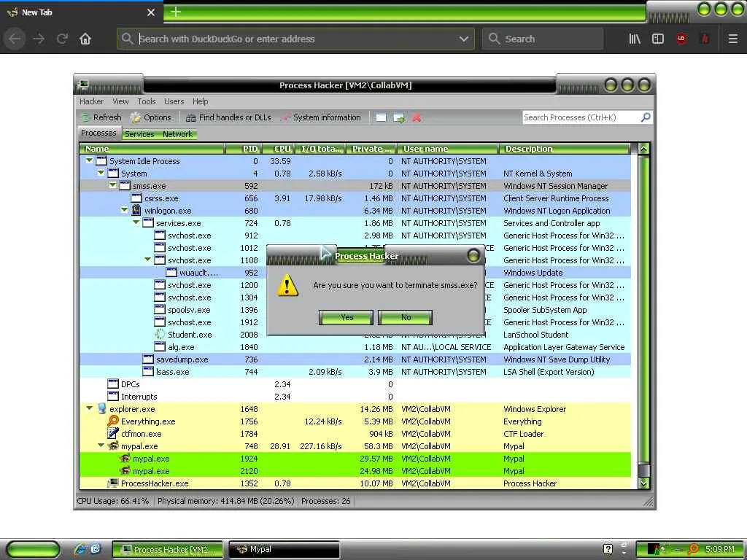This screenshot has width=747, height=560.
Task: Open the Help menu
Action: 200,101
